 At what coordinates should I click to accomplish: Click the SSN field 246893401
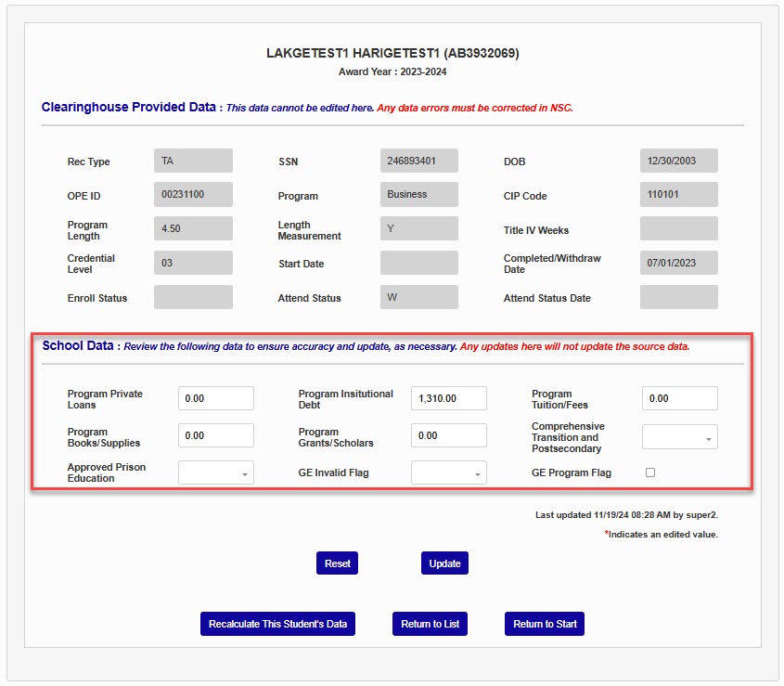(419, 161)
